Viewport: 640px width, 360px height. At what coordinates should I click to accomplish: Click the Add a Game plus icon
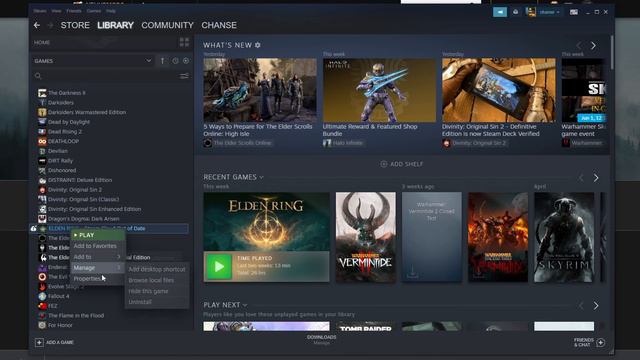(x=39, y=342)
